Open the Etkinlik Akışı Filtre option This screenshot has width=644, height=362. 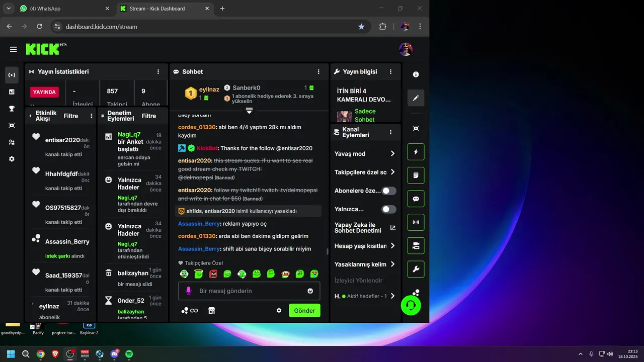tap(71, 116)
